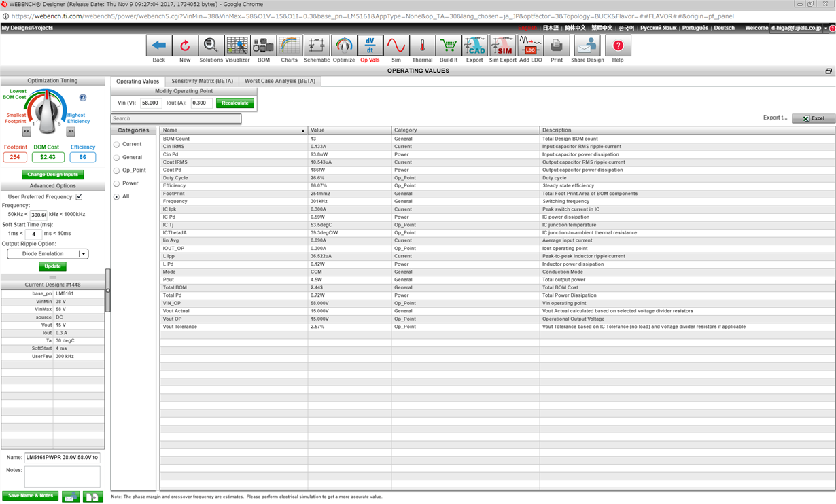
Task: Switch to Operating Values tab
Action: tap(137, 81)
